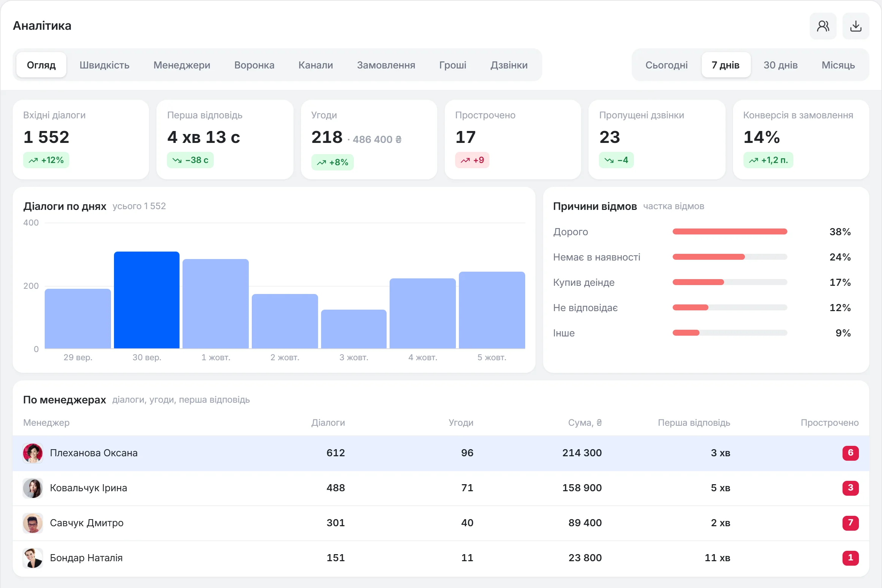Screen dimensions: 882x588
Task: Open the Замовлення tab
Action: click(x=386, y=65)
